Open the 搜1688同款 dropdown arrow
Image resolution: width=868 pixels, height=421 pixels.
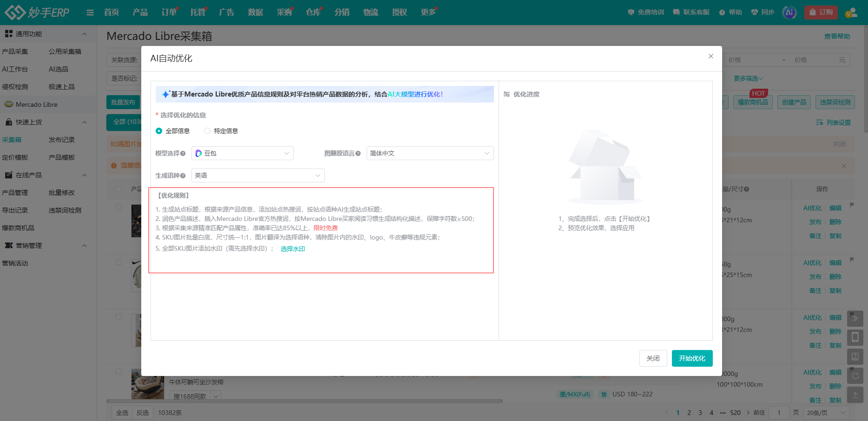coord(216,396)
